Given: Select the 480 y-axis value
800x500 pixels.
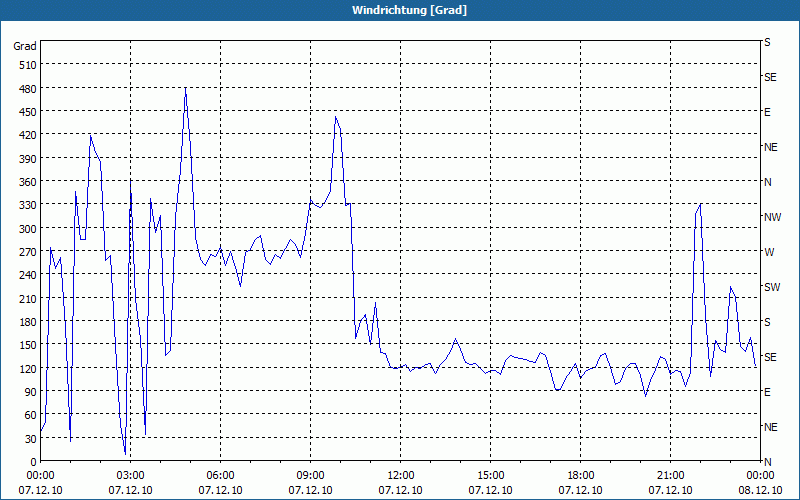Looking at the screenshot, I should coord(28,89).
